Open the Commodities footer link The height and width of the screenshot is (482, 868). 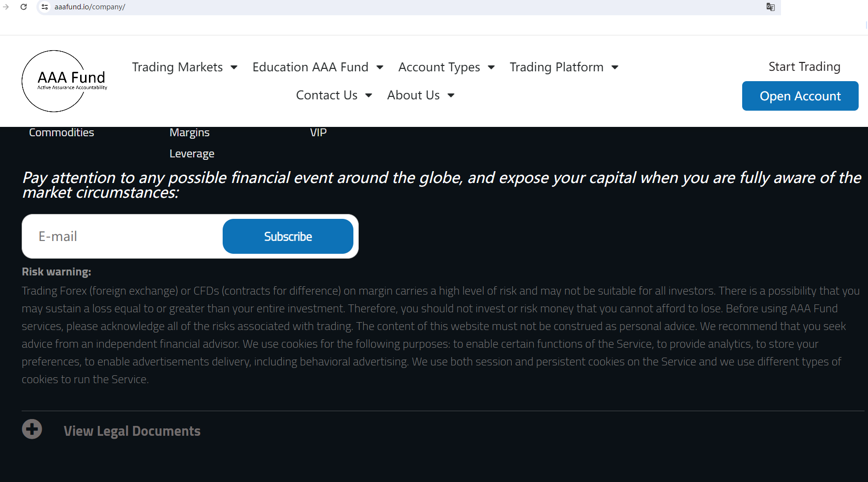(x=61, y=133)
